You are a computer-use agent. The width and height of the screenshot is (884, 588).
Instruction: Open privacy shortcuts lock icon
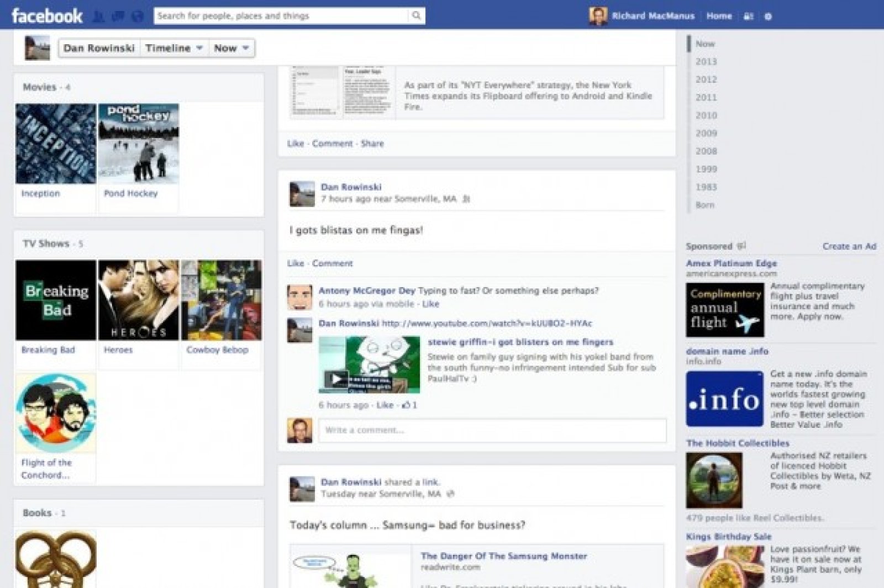pyautogui.click(x=749, y=17)
